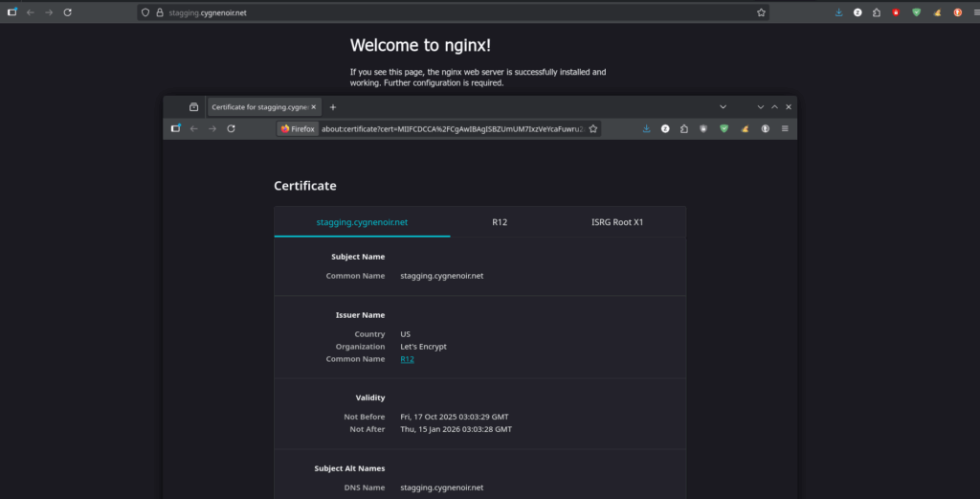Bookmark the about:certificate page with star

coord(593,128)
